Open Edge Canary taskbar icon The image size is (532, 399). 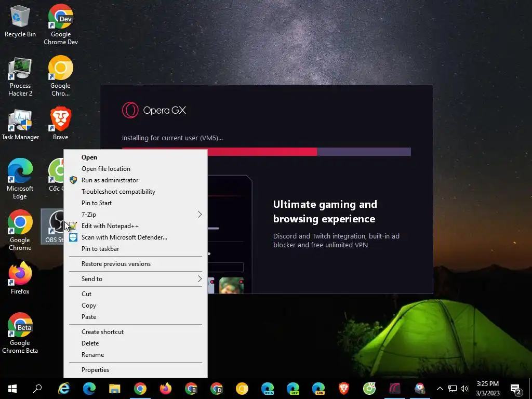(x=318, y=389)
